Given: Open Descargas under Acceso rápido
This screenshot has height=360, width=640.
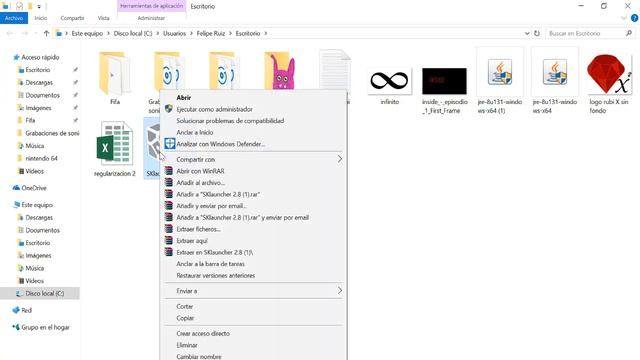Looking at the screenshot, I should (39, 82).
